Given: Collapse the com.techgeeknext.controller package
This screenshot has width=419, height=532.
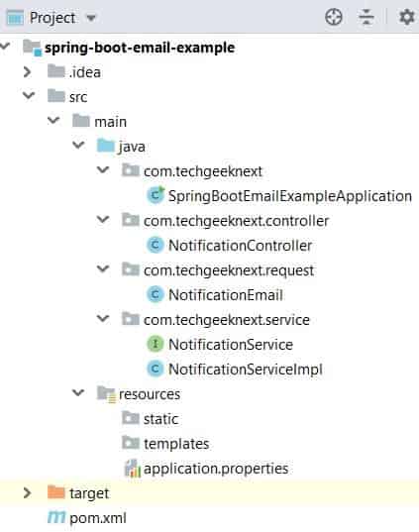Looking at the screenshot, I should coord(103,220).
